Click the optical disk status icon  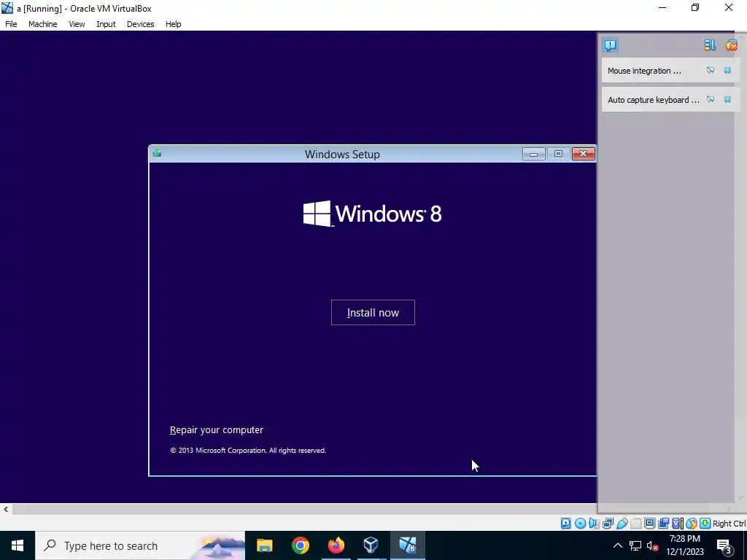pos(580,524)
